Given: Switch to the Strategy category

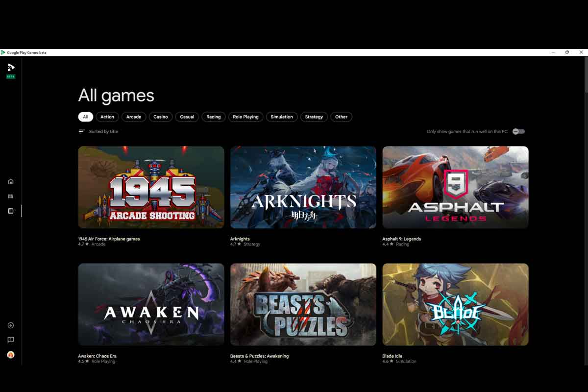Looking at the screenshot, I should point(314,117).
